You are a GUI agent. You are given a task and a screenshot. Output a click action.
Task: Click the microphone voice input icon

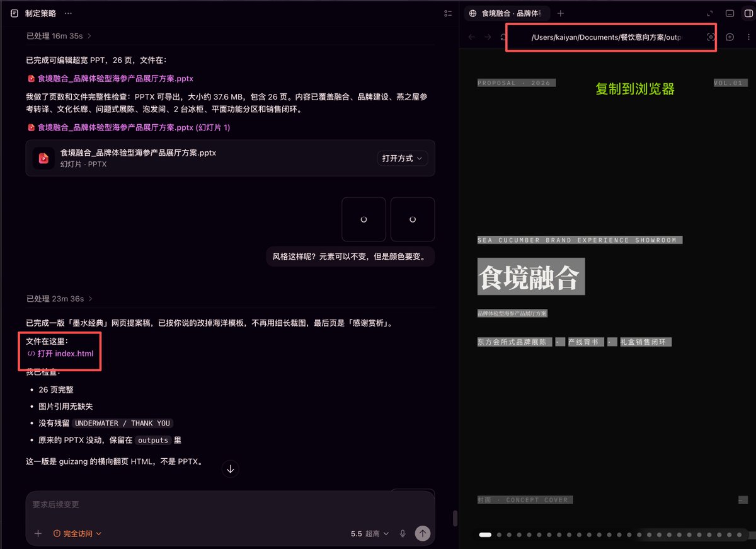(403, 533)
